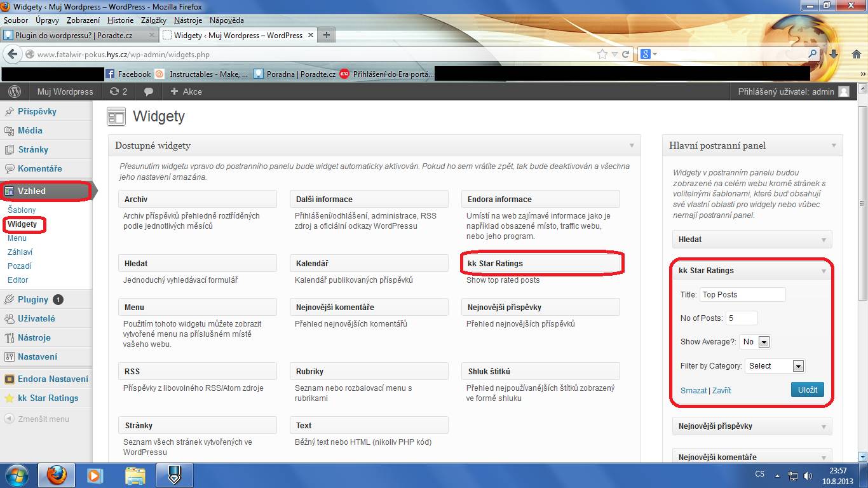Click volume icon in system tray

tap(808, 475)
